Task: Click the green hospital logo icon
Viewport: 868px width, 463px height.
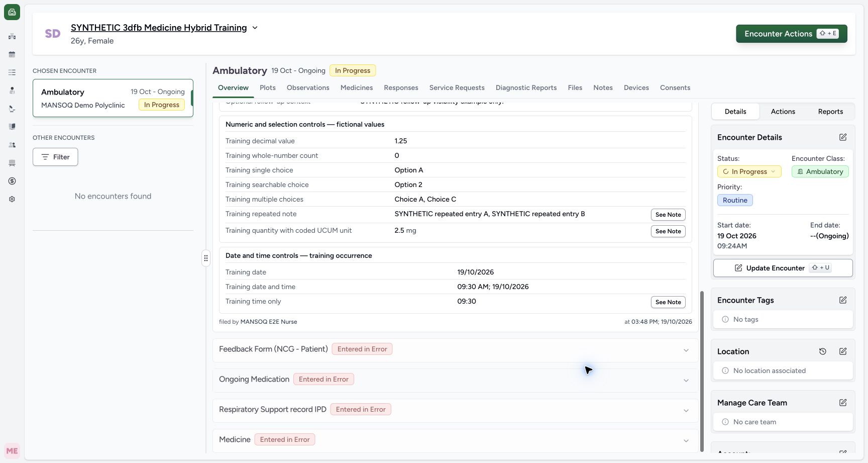Action: click(12, 12)
